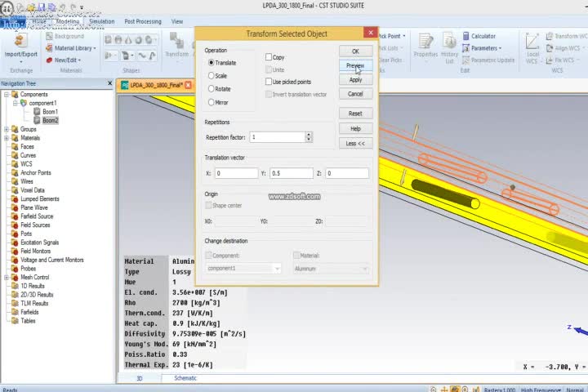
Task: Open the component1 destination combo box
Action: [x=243, y=268]
